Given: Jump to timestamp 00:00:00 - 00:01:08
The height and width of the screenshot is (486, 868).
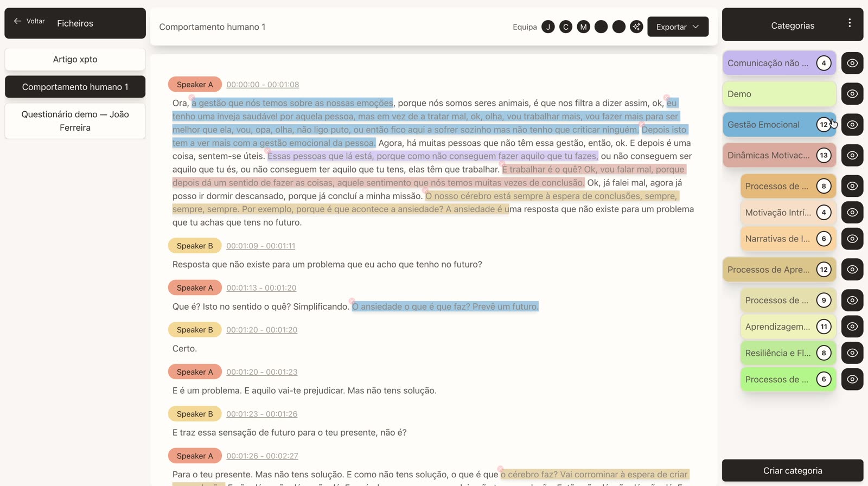Looking at the screenshot, I should click(263, 85).
